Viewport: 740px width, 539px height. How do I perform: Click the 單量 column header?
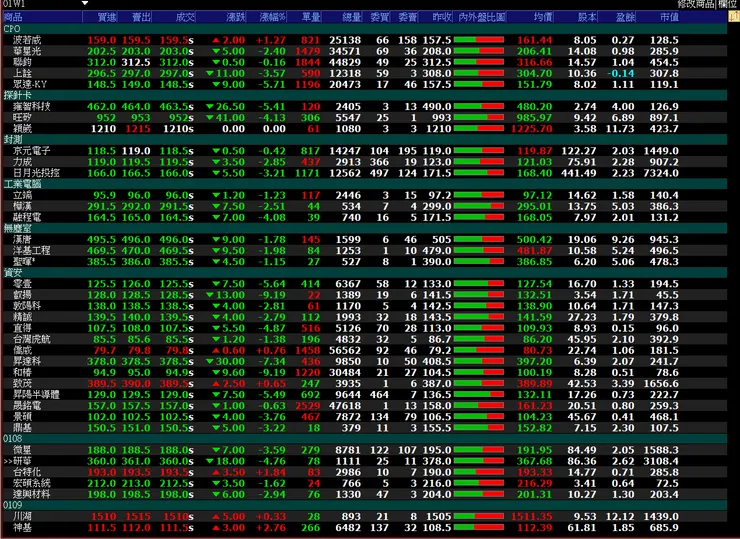pyautogui.click(x=311, y=17)
